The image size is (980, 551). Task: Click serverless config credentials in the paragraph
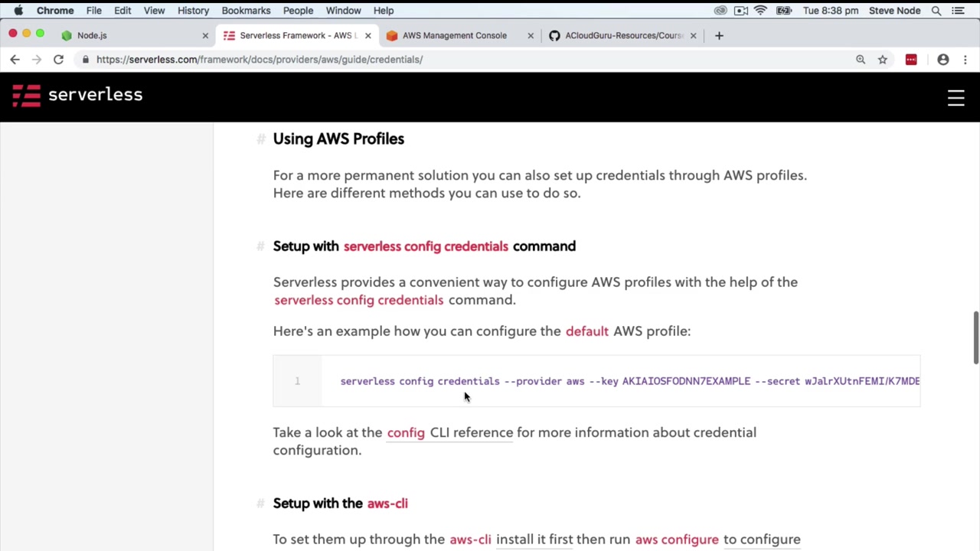(x=358, y=300)
